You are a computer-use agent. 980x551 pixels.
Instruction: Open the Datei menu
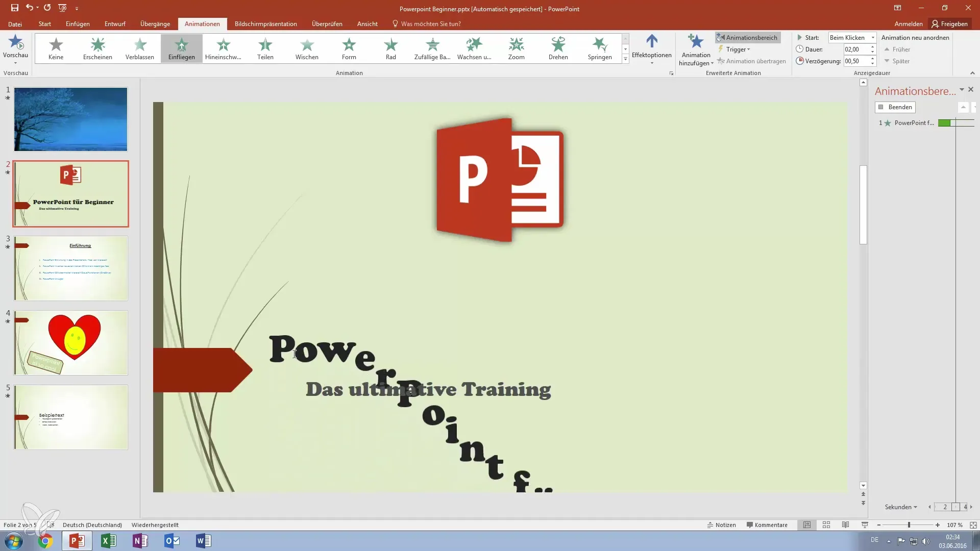15,24
